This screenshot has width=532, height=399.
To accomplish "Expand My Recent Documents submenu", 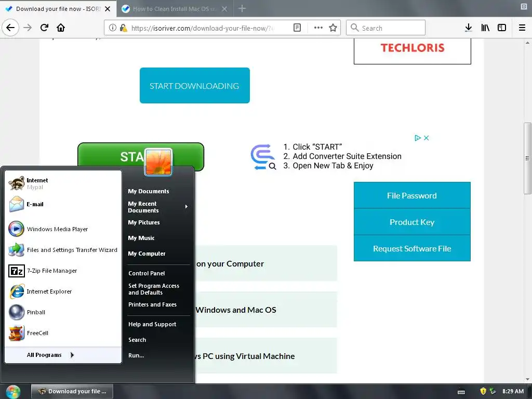I will pyautogui.click(x=158, y=207).
